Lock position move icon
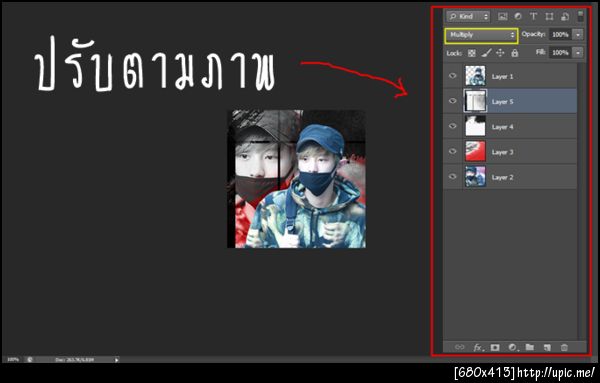Screen dimensions: 600x383 coord(500,53)
